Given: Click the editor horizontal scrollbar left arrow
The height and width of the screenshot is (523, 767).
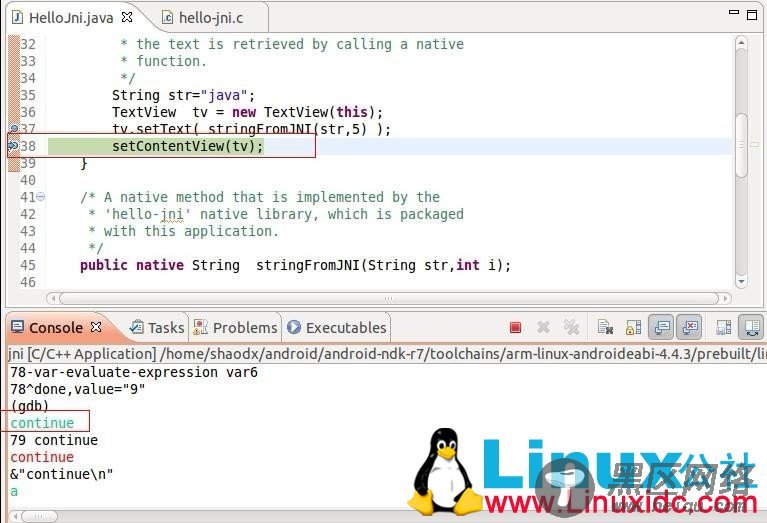Looking at the screenshot, I should point(53,298).
